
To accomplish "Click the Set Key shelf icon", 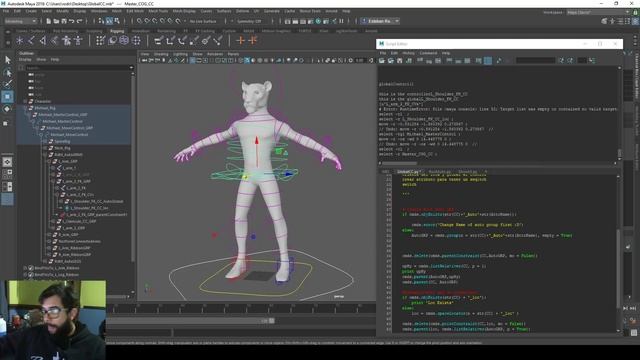I will [x=241, y=40].
